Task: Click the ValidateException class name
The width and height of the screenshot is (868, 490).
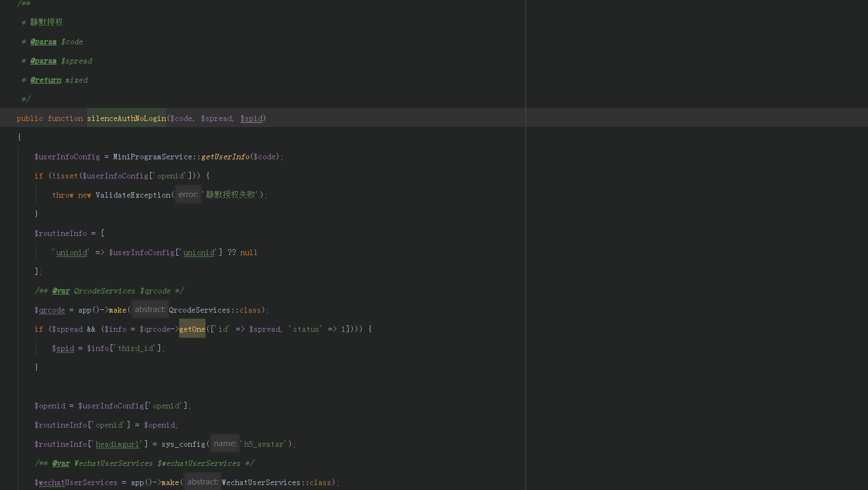Action: [x=133, y=195]
